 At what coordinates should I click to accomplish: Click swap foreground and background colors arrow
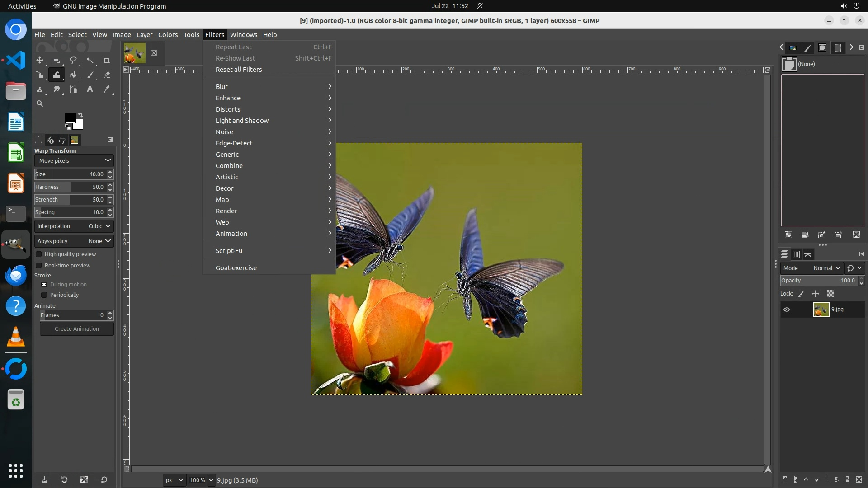[80, 115]
